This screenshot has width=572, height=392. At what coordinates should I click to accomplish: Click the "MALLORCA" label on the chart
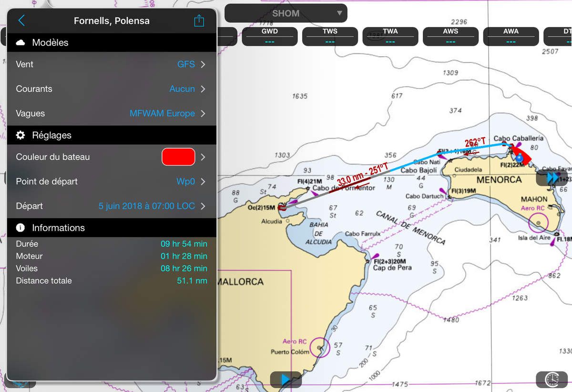click(240, 281)
